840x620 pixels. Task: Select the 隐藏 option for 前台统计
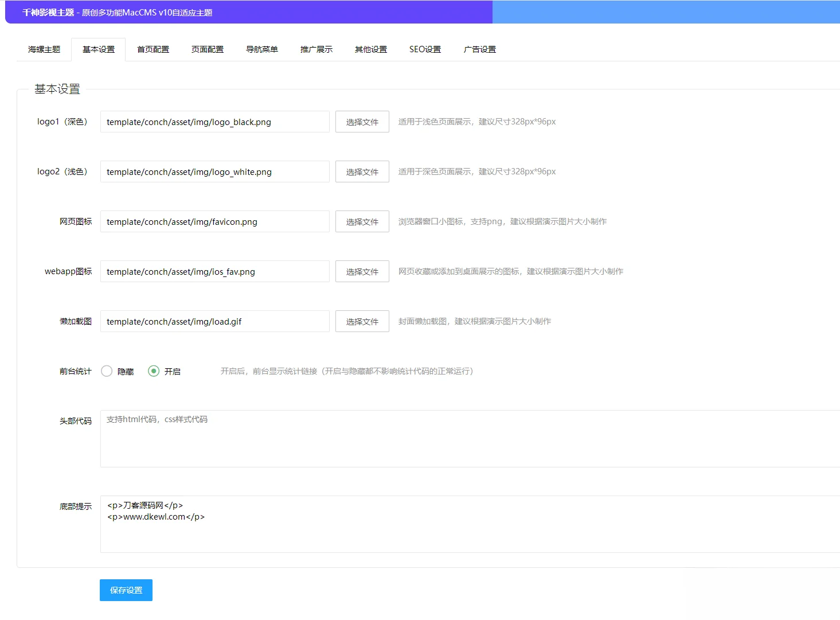pyautogui.click(x=107, y=371)
